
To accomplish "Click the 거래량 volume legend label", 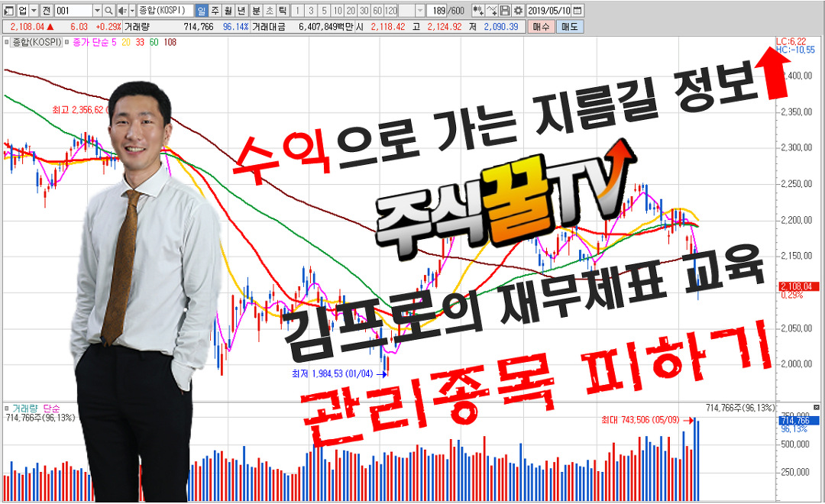I will pyautogui.click(x=25, y=409).
